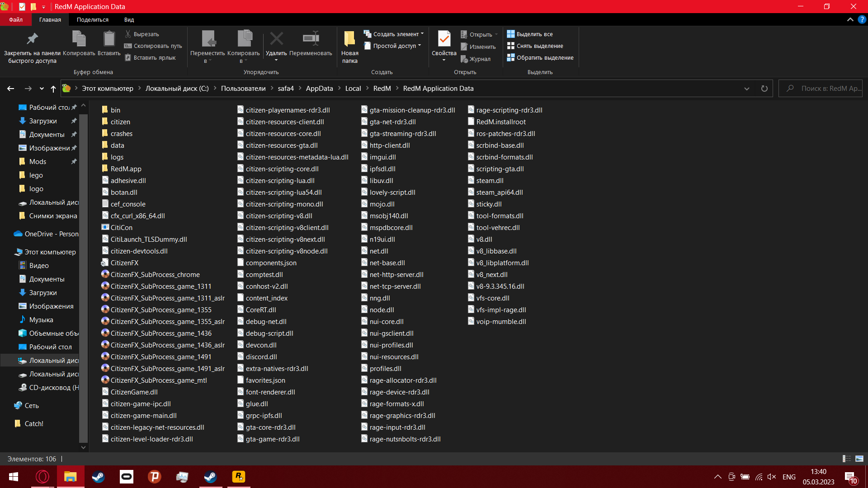The width and height of the screenshot is (868, 488).
Task: Select Этот компьютер in navigation pane
Action: 45,252
